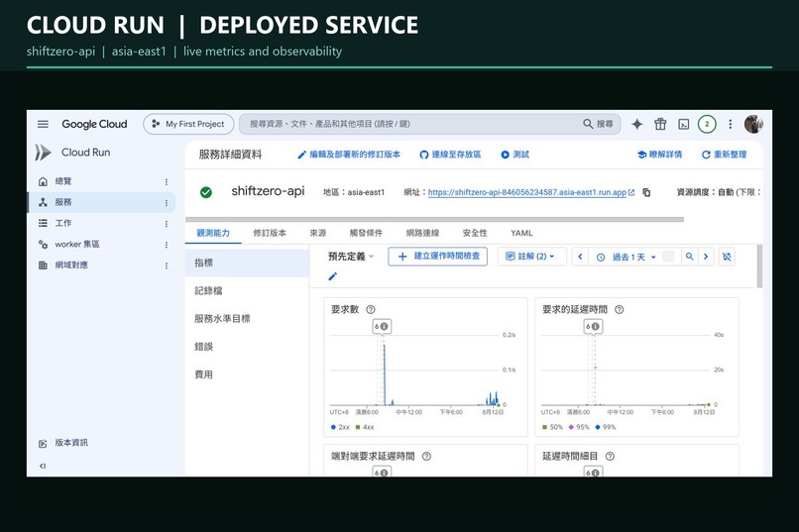
Task: Switch to 修訂版本 tab
Action: [270, 233]
